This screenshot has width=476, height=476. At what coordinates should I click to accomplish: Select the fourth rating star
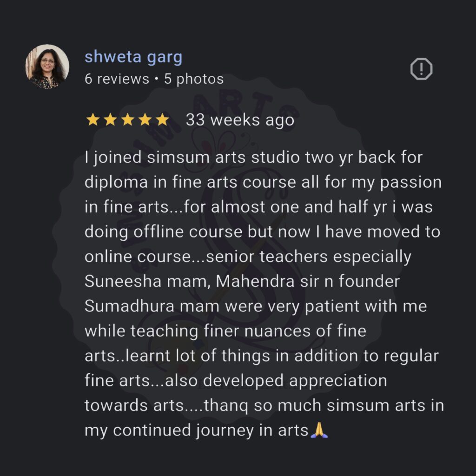[x=145, y=120]
